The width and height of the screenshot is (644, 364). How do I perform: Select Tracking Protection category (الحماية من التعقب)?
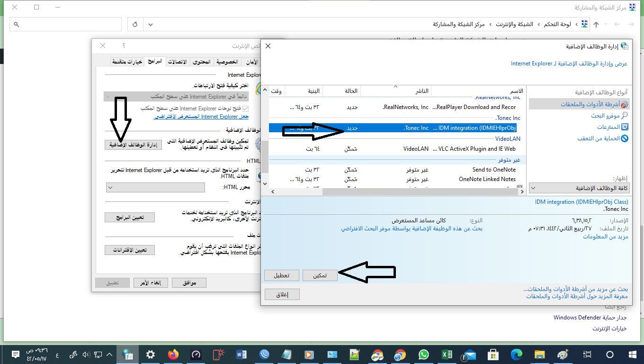pos(603,138)
